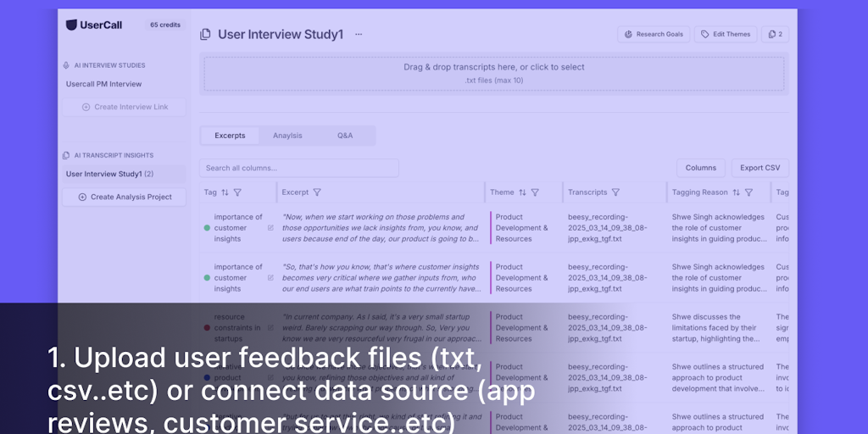Click transcript filename in first row

coord(607,227)
